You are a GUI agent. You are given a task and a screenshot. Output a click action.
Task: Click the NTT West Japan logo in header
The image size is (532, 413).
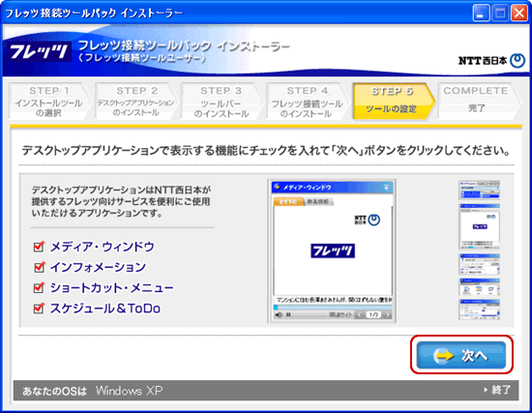click(x=491, y=60)
